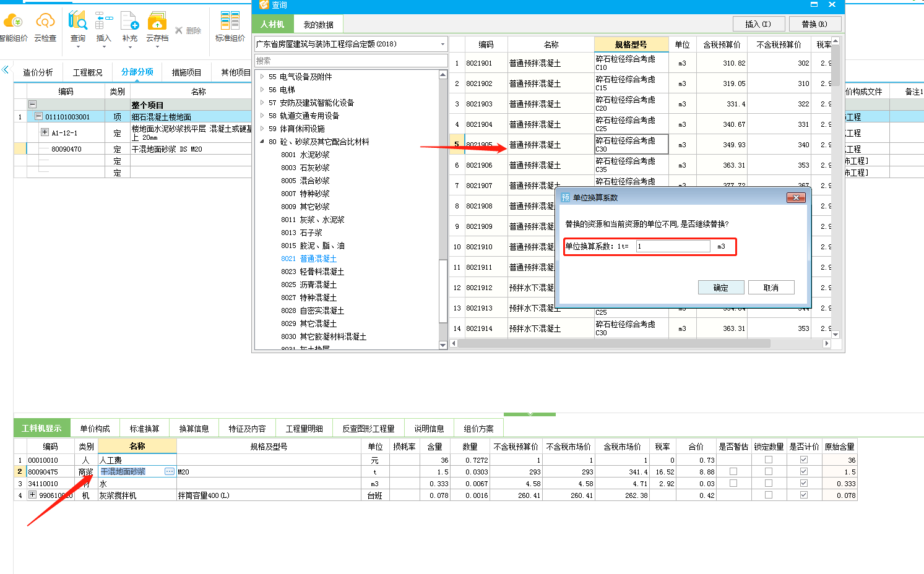Viewport: 924px width, 574px height.
Task: Click the 查询 book-and-magnifier toolbar icon
Action: (78, 20)
